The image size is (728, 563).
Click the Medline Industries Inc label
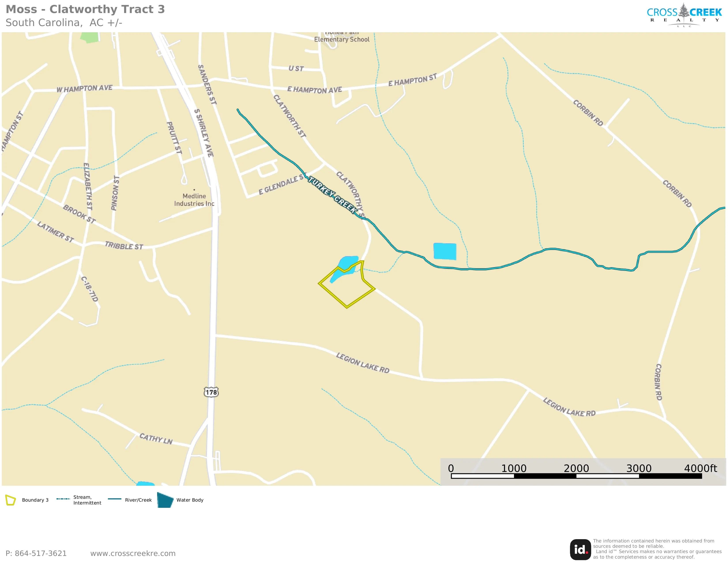[194, 200]
